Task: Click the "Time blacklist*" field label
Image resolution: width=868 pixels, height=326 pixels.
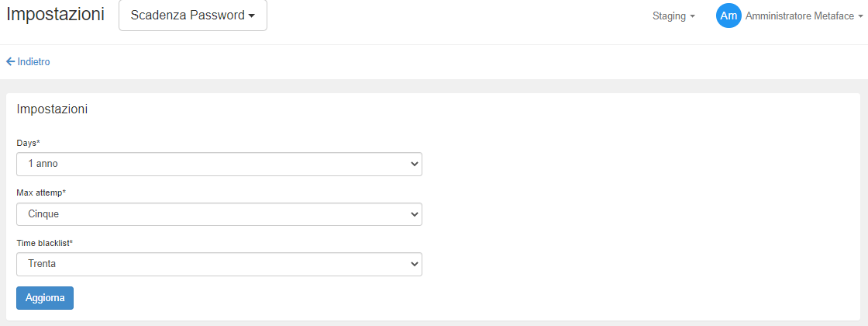Action: (x=44, y=243)
